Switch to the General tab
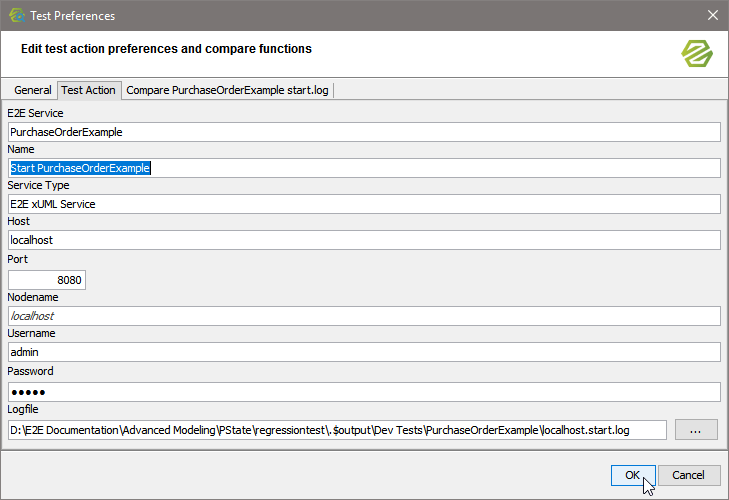 tap(32, 90)
